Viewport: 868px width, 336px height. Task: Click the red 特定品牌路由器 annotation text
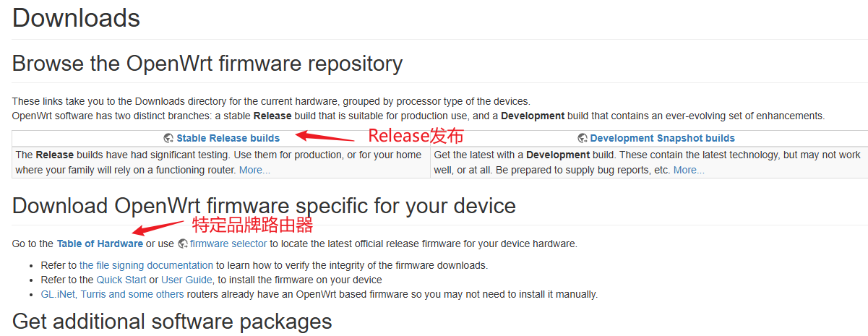tap(252, 224)
